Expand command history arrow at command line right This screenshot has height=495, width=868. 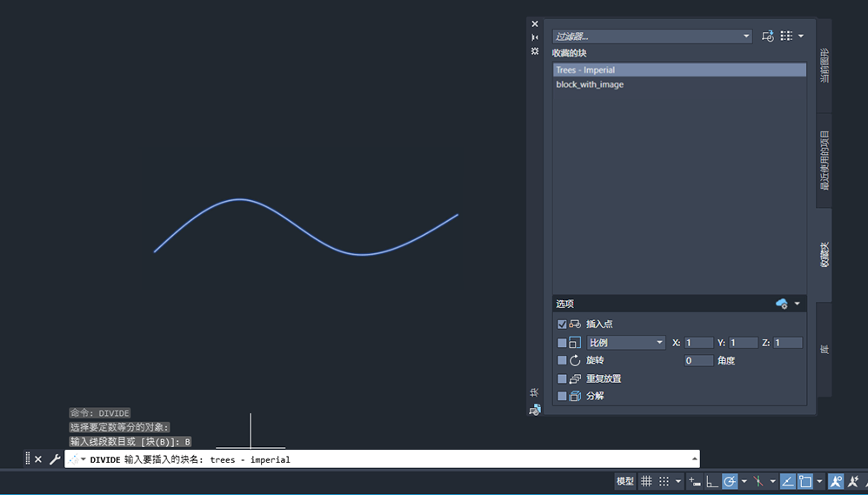click(x=694, y=458)
